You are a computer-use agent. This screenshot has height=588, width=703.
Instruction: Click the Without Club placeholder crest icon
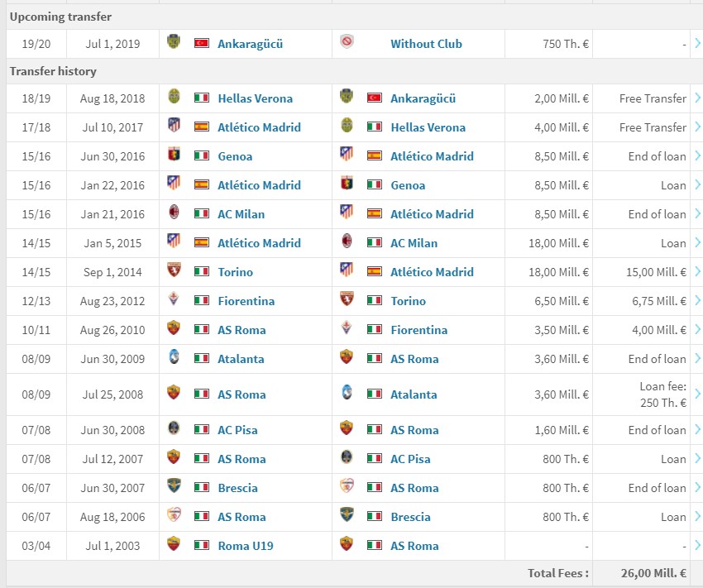tap(347, 41)
